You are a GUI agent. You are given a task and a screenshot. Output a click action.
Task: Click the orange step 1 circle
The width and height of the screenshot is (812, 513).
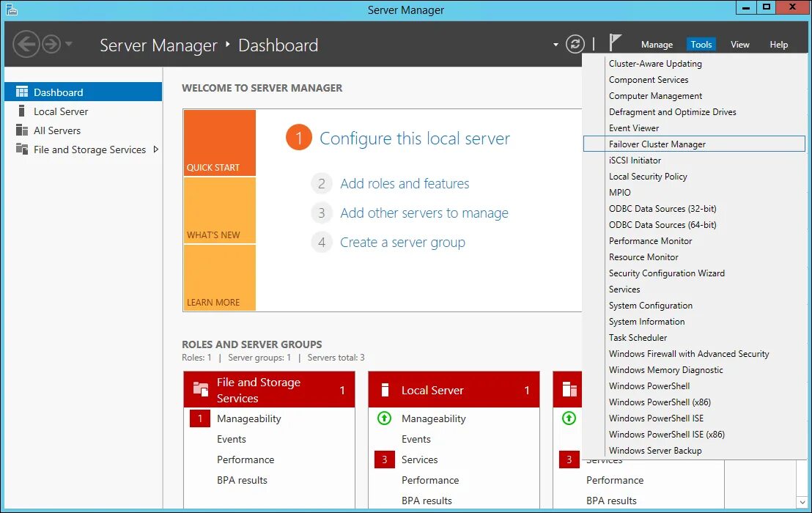[299, 138]
